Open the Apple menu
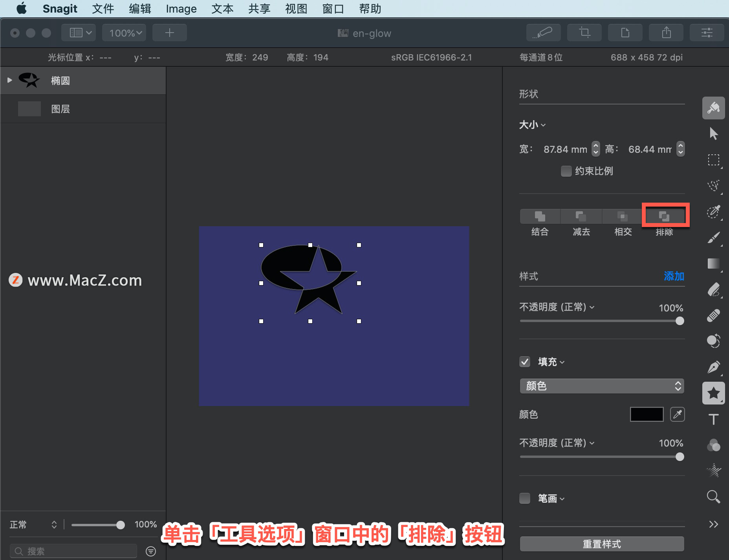The width and height of the screenshot is (729, 560). pyautogui.click(x=22, y=8)
